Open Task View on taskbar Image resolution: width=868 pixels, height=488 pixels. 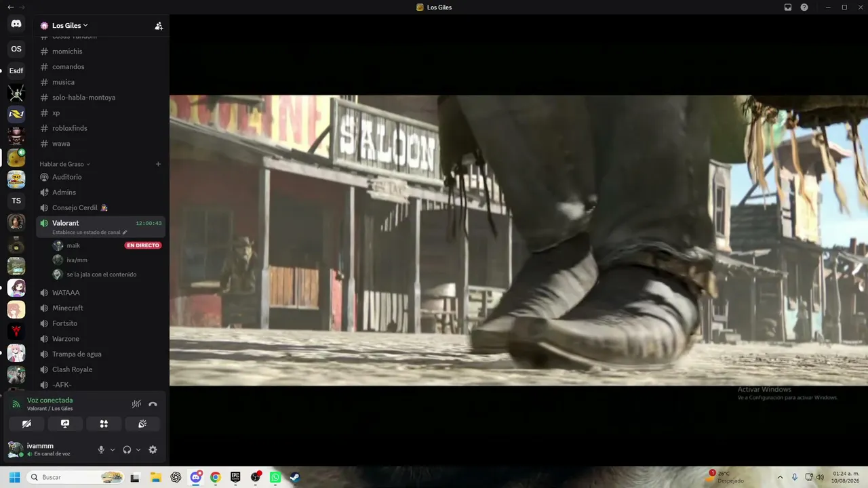coord(135,477)
